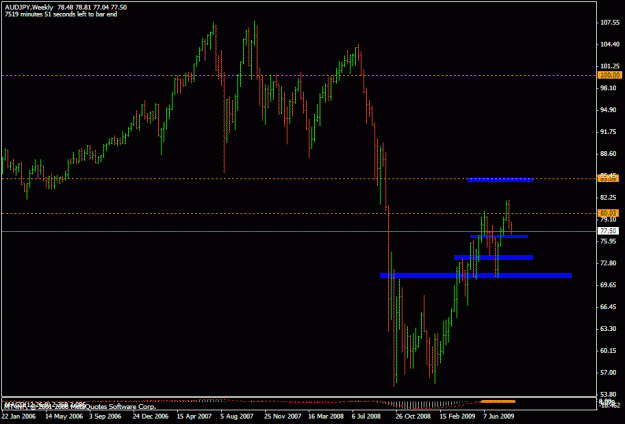Screen dimensions: 625x424
Task: Click the '15 Apr 2007' date label
Action: pos(194,416)
